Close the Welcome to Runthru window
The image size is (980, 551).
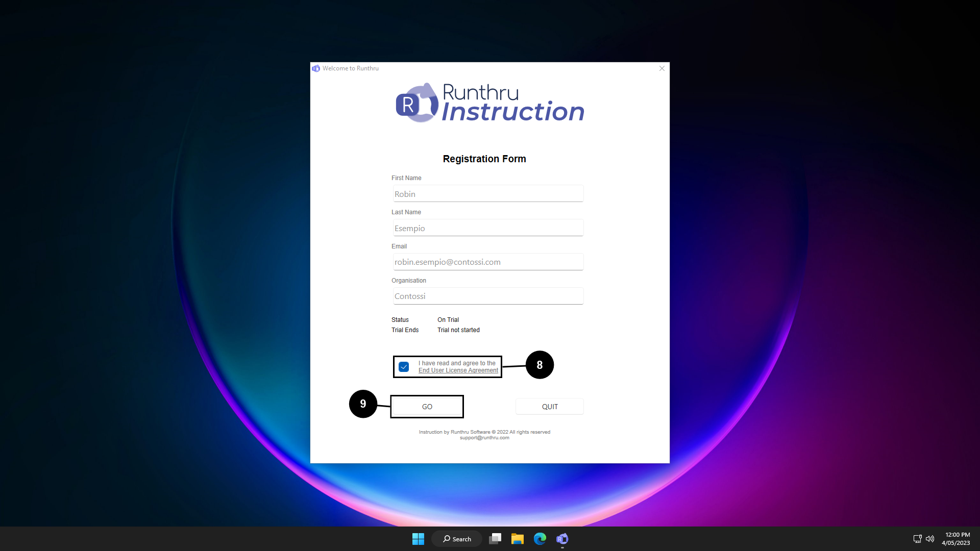pos(662,68)
